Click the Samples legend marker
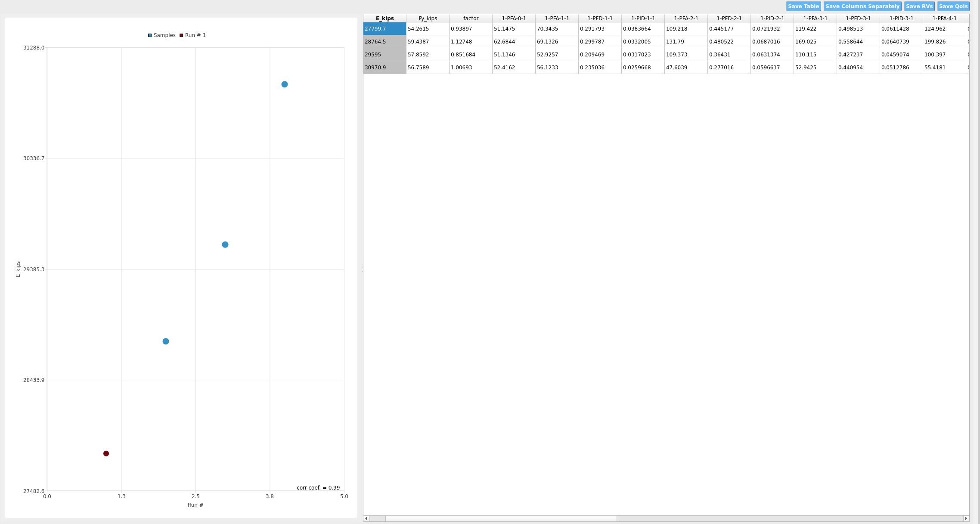 tap(150, 35)
